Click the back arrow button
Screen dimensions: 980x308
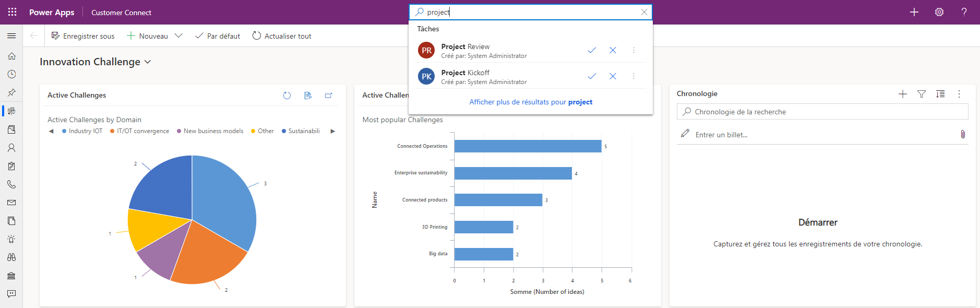click(33, 35)
